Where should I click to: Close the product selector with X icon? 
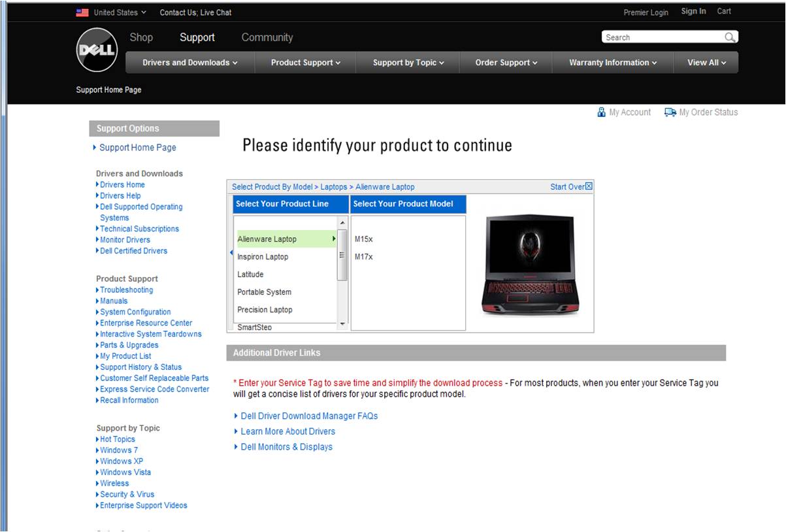[589, 186]
